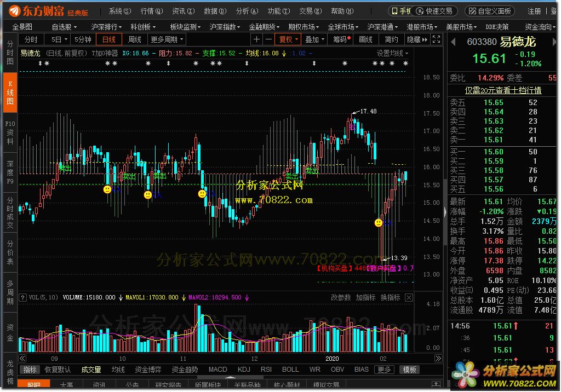
Task: Open the K线图 sidebar tab
Action: pos(10,93)
